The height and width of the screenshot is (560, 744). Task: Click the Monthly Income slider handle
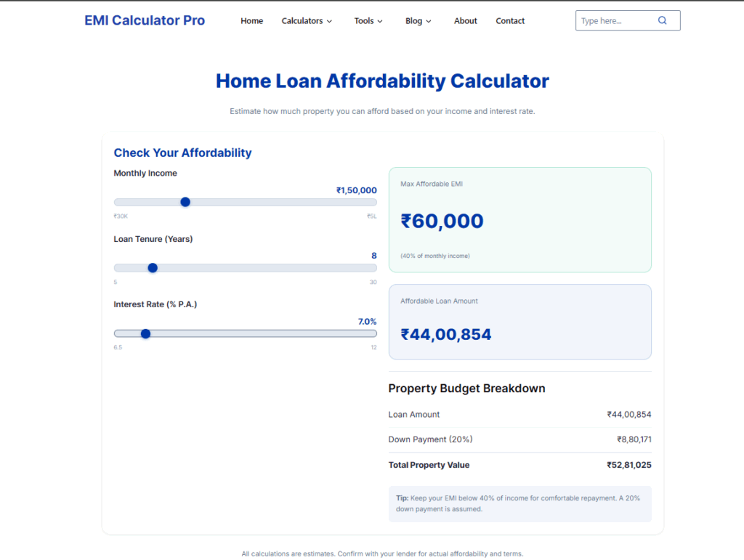[x=185, y=202]
